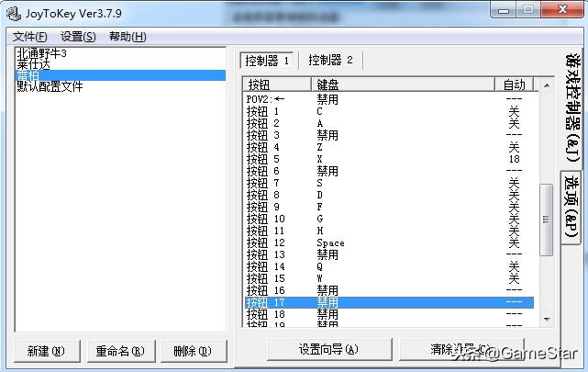Click the 重命名(R) button
The height and width of the screenshot is (372, 588).
[x=120, y=351]
